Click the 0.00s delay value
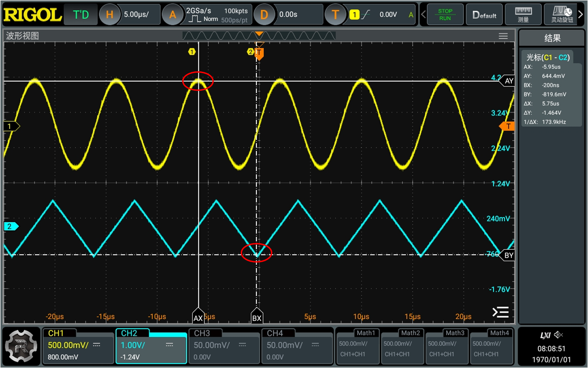This screenshot has height=368, width=588. [x=288, y=15]
